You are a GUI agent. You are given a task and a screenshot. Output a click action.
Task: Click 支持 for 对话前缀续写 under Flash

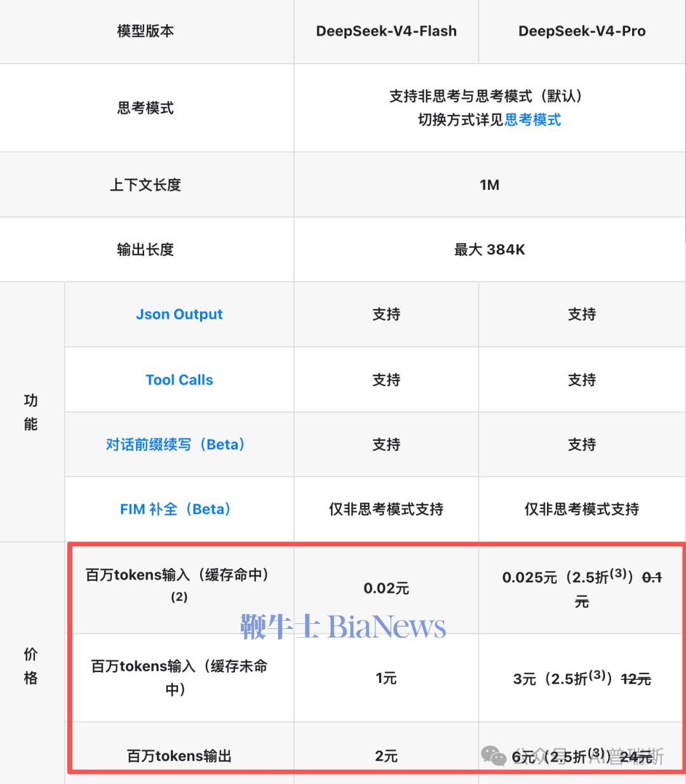click(386, 445)
